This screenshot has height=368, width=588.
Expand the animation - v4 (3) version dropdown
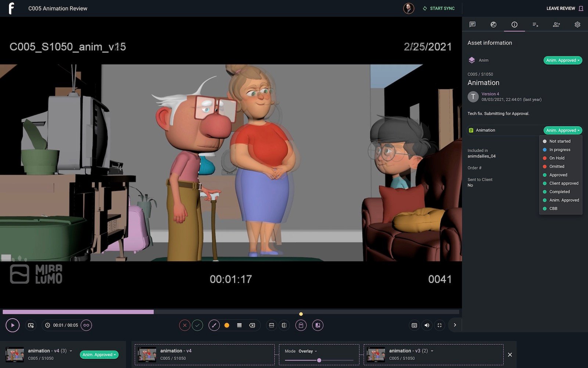pyautogui.click(x=71, y=351)
